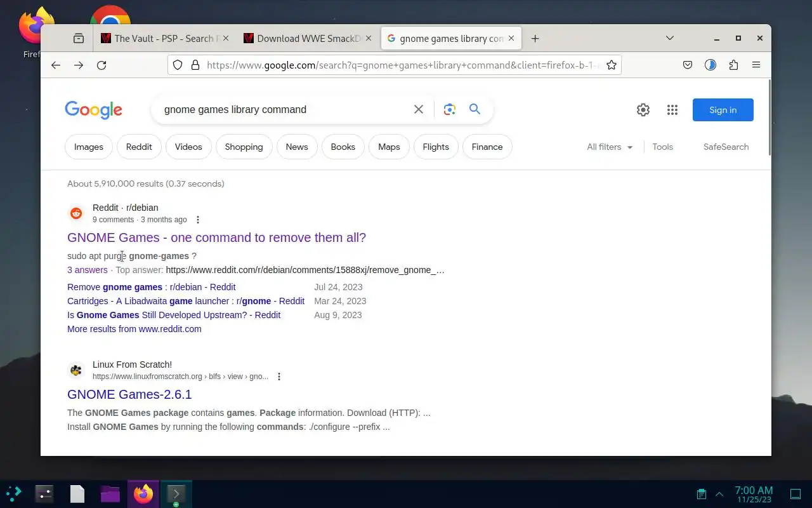
Task: Open Cartridges Libadwaita game launcher link
Action: tap(186, 301)
